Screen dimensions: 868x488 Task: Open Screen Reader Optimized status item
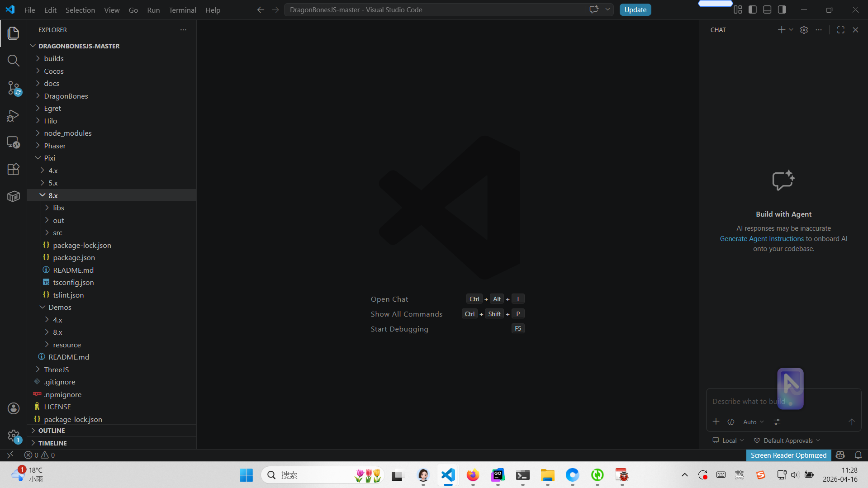point(788,455)
